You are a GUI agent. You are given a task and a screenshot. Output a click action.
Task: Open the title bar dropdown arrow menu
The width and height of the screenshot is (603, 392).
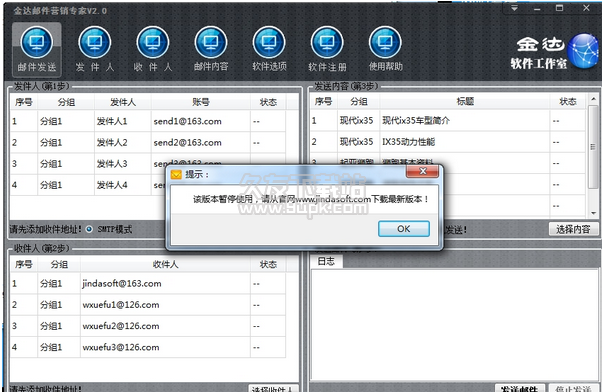pos(514,8)
